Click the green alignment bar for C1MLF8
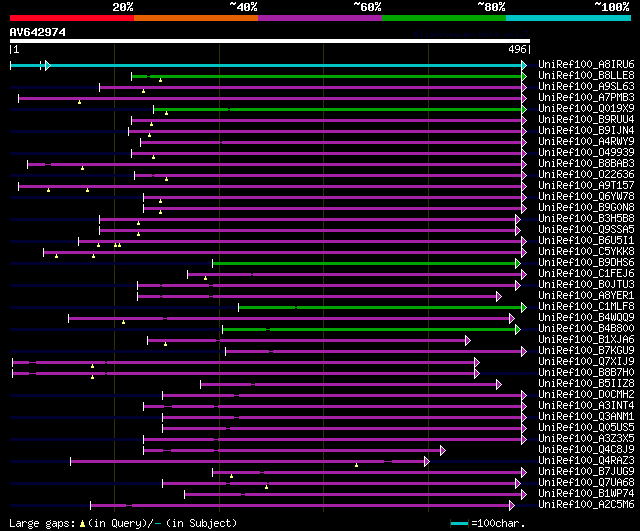This screenshot has width=640, height=531. [381, 308]
